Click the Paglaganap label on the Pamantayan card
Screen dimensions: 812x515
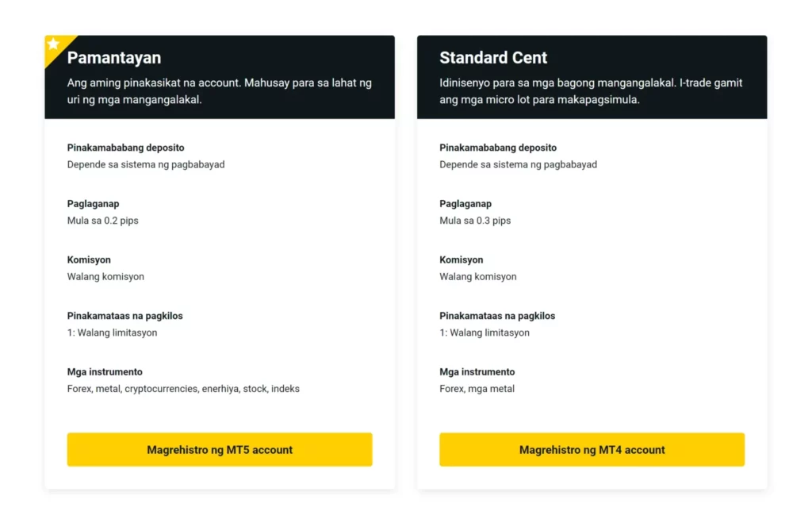tap(94, 203)
